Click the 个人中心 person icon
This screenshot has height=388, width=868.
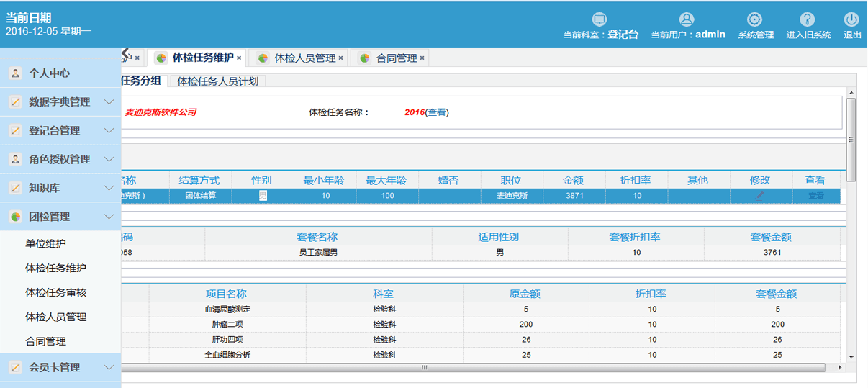pyautogui.click(x=15, y=73)
